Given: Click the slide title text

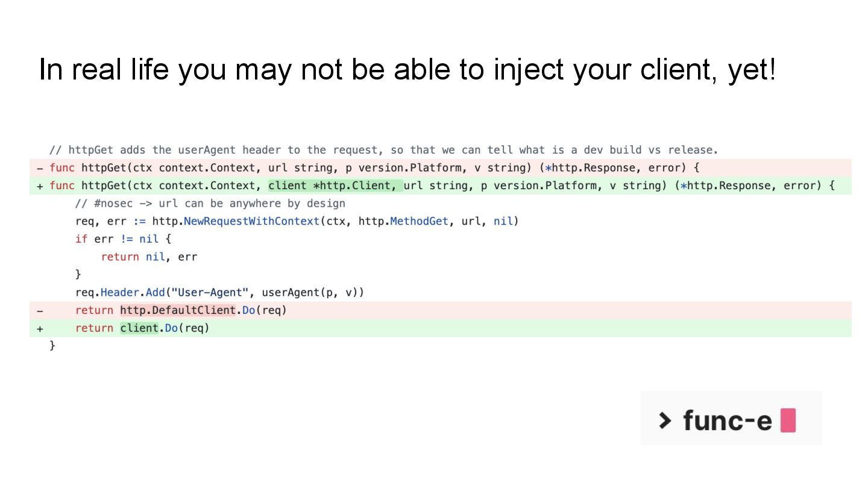Looking at the screenshot, I should tap(408, 70).
